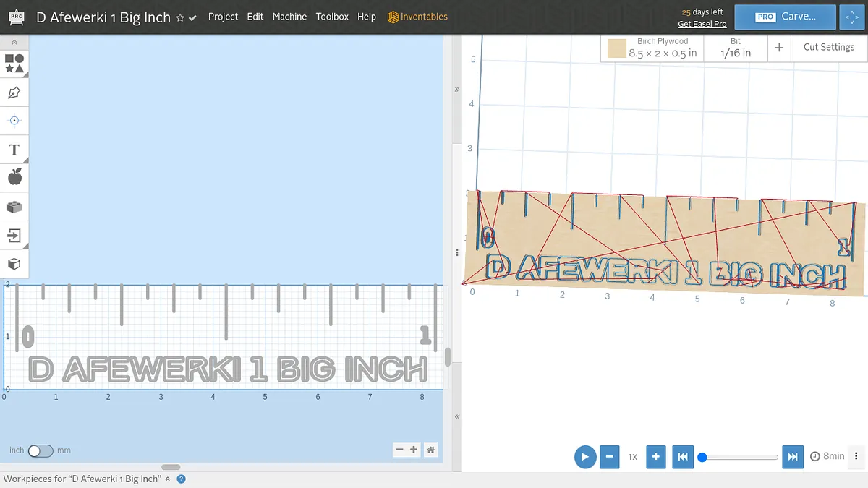Toggle units between inch and mm
Image resolution: width=868 pixels, height=488 pixels.
click(40, 450)
